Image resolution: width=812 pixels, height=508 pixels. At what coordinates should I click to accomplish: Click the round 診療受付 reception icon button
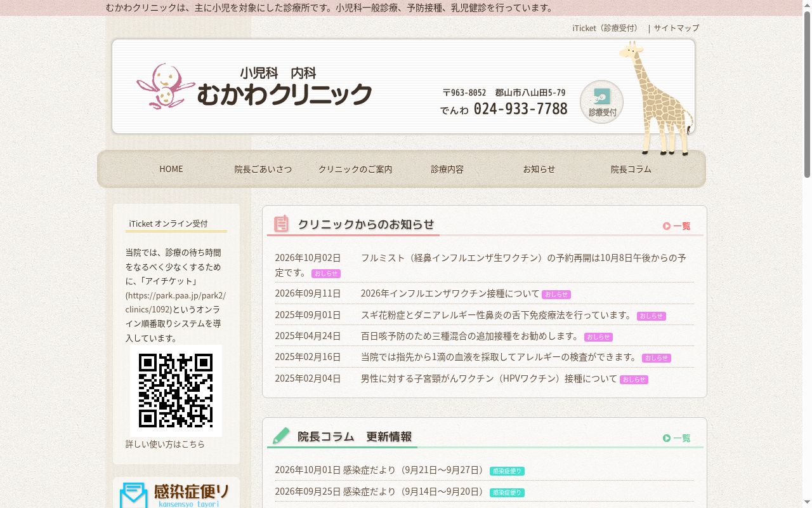tap(601, 102)
